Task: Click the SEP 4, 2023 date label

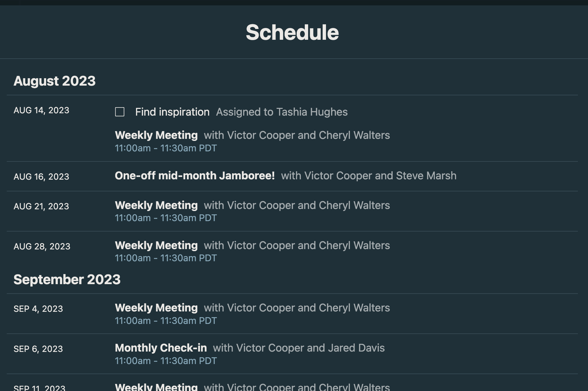Action: [38, 309]
